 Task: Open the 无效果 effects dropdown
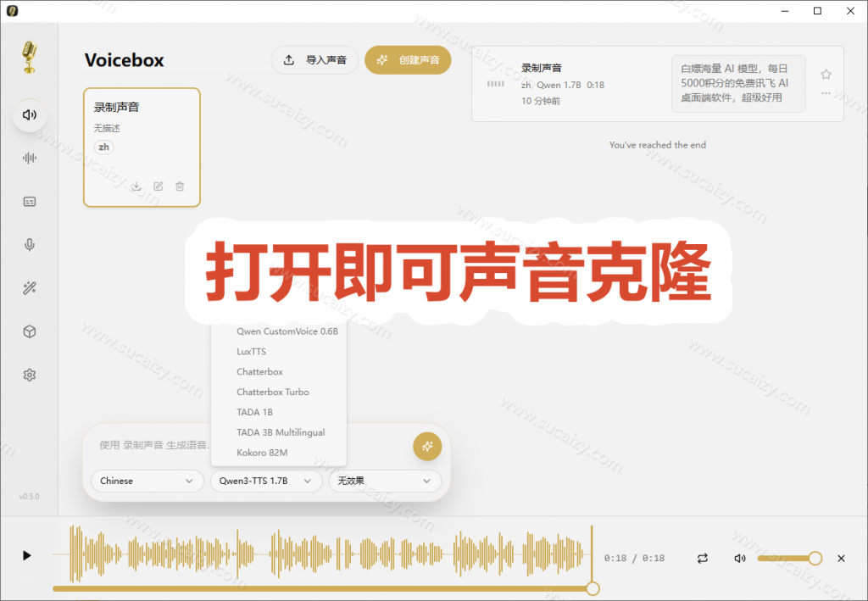tap(386, 481)
